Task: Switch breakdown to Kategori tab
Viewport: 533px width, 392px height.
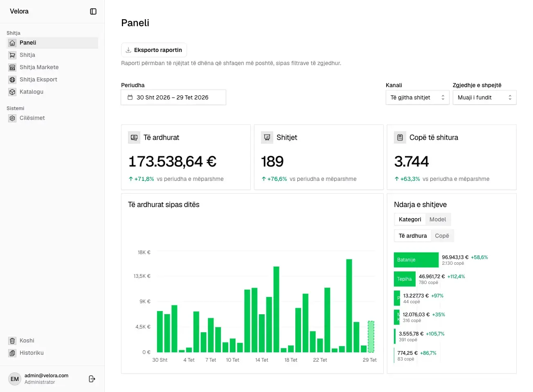Action: click(x=410, y=219)
